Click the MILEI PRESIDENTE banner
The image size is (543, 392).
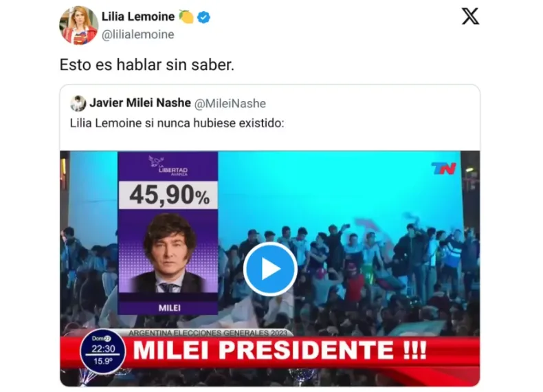(280, 350)
